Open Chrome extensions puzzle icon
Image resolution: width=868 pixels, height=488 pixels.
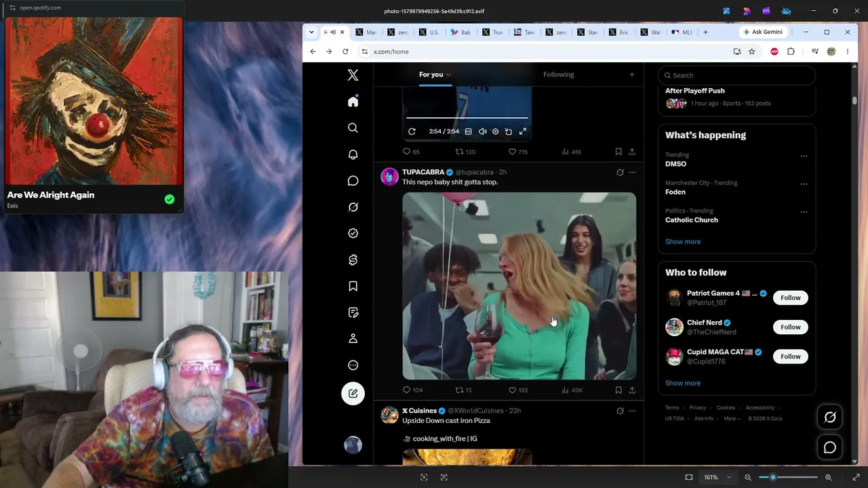point(791,52)
